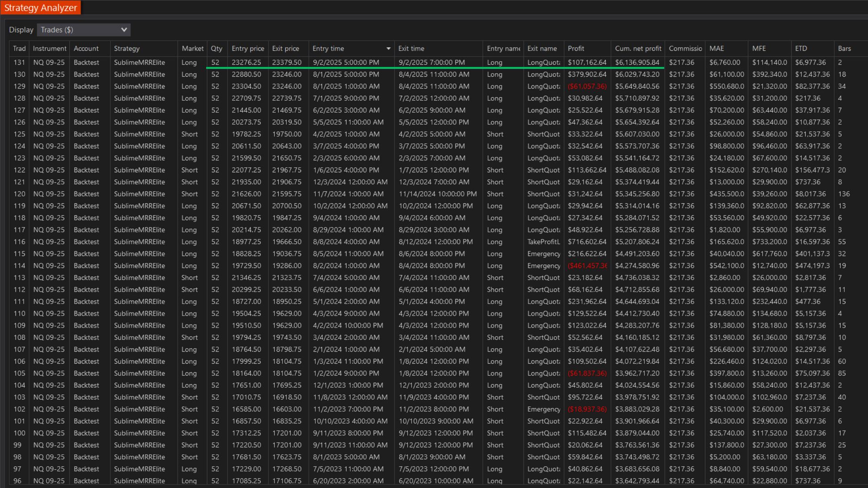Image resolution: width=868 pixels, height=488 pixels.
Task: Click the Qty column header
Action: [216, 49]
